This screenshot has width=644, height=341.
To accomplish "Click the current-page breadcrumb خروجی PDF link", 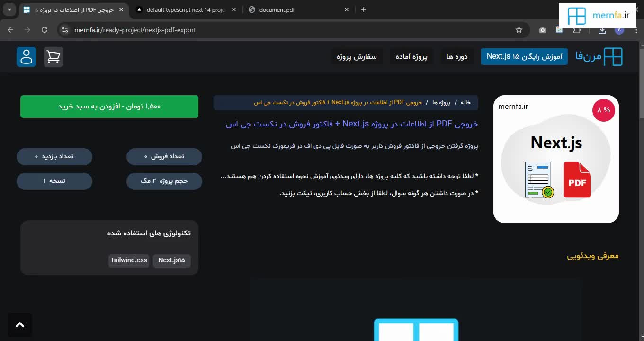I will pyautogui.click(x=338, y=102).
